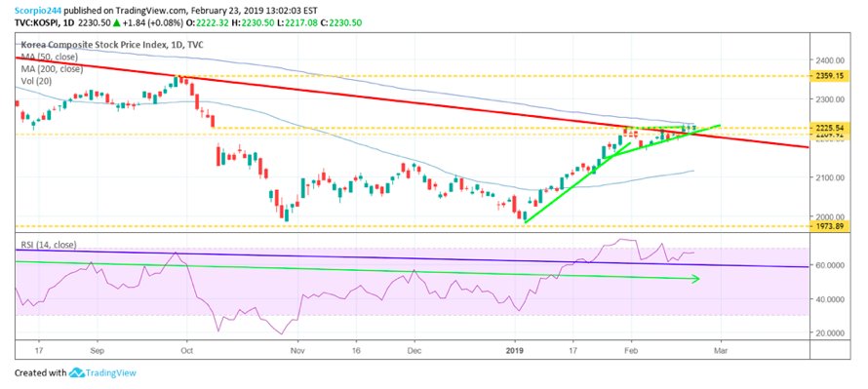Click the green up-triangle change indicator
The height and width of the screenshot is (389, 868).
117,22
